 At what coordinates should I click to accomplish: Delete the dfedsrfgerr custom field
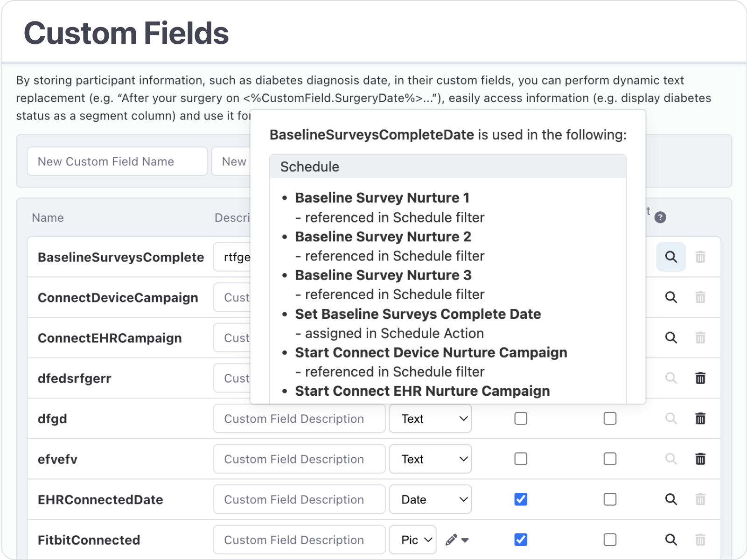point(700,378)
